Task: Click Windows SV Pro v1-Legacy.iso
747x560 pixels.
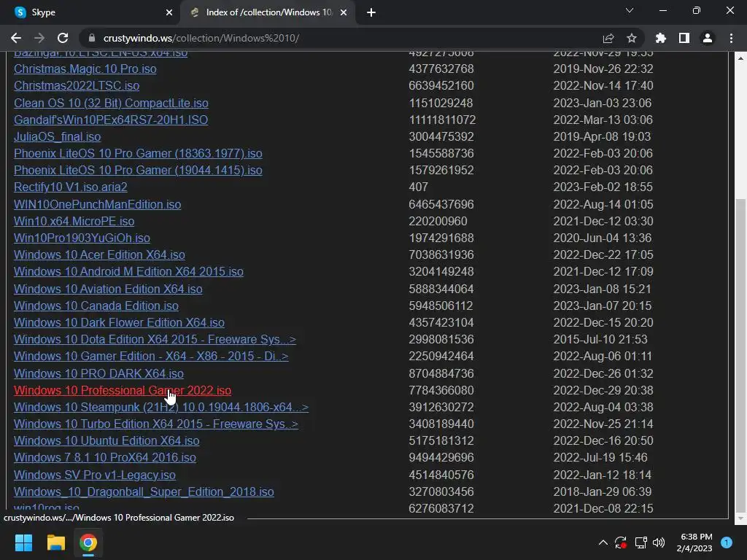Action: point(95,475)
